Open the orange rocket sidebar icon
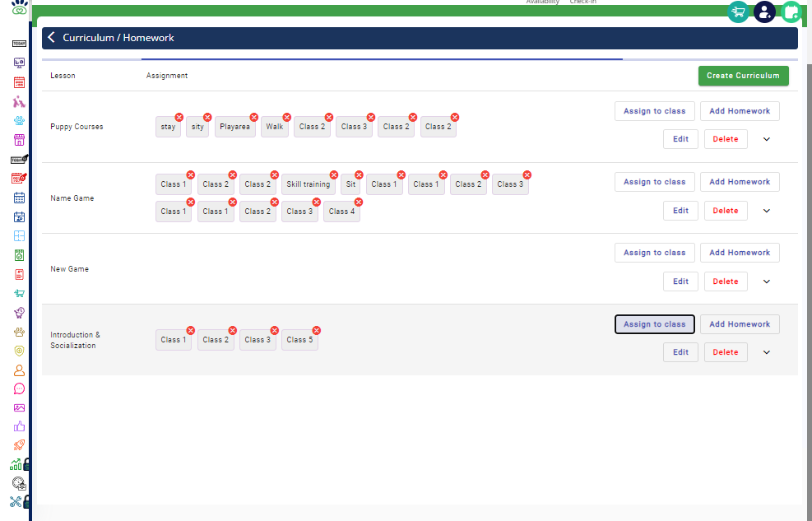Viewport: 812px width, 521px height. point(19,445)
